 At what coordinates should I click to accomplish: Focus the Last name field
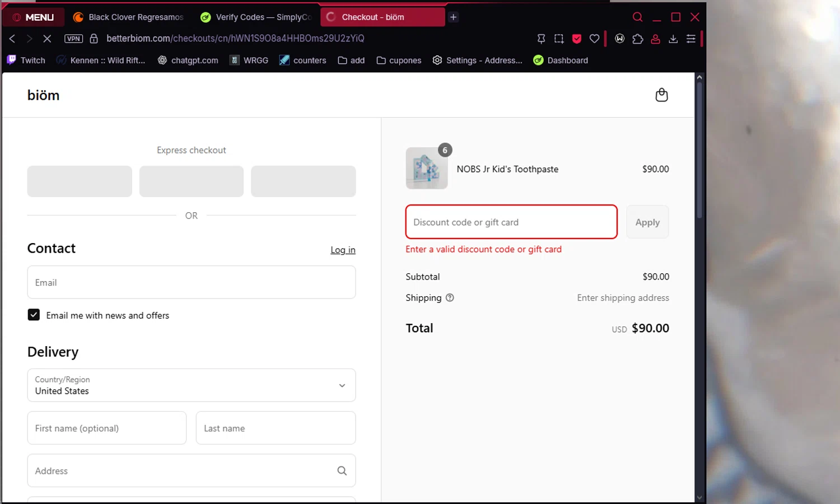[x=276, y=428]
